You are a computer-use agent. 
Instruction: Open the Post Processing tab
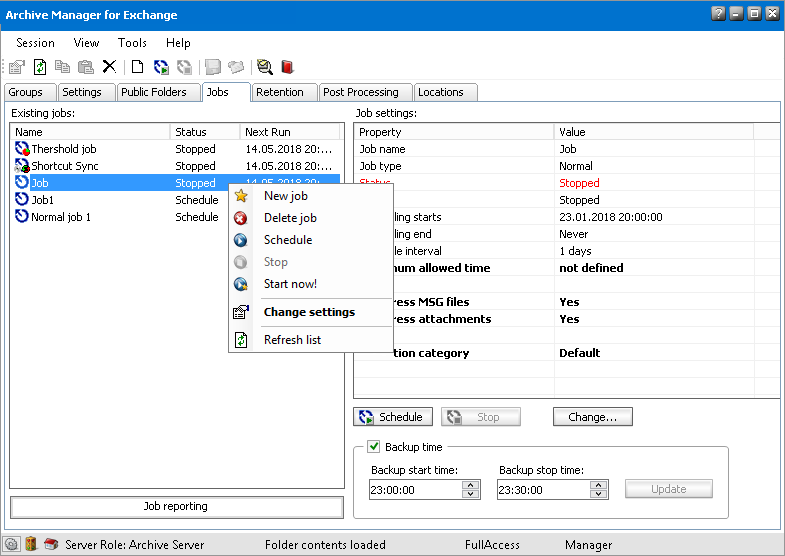361,92
